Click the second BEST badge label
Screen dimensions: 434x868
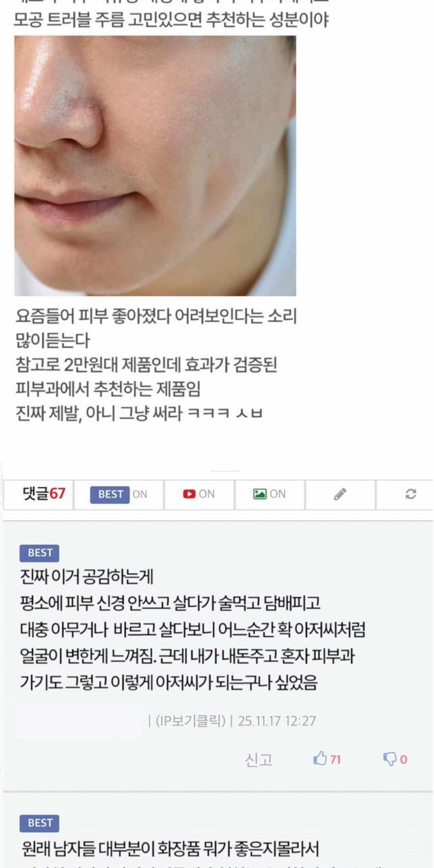point(39,823)
